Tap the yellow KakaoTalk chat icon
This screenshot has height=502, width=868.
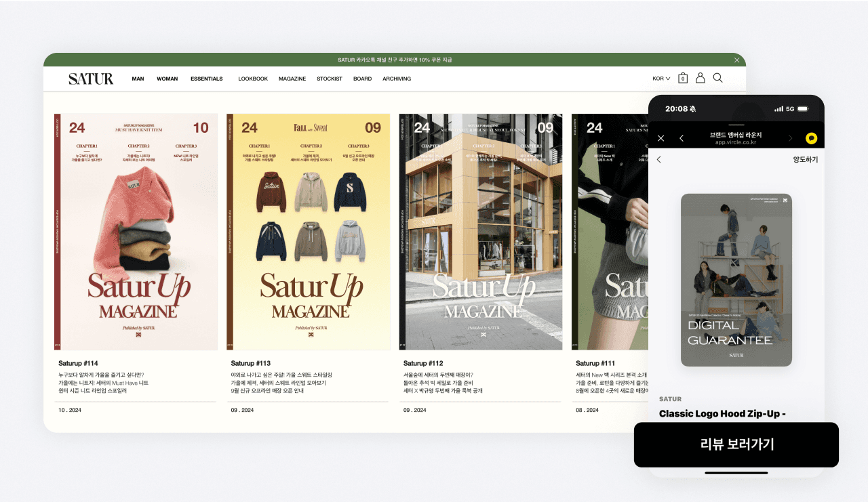point(811,138)
